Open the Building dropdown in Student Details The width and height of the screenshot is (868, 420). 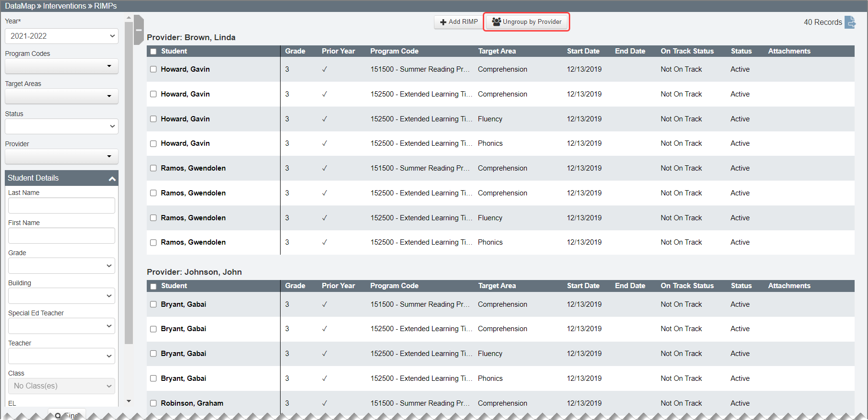[62, 296]
